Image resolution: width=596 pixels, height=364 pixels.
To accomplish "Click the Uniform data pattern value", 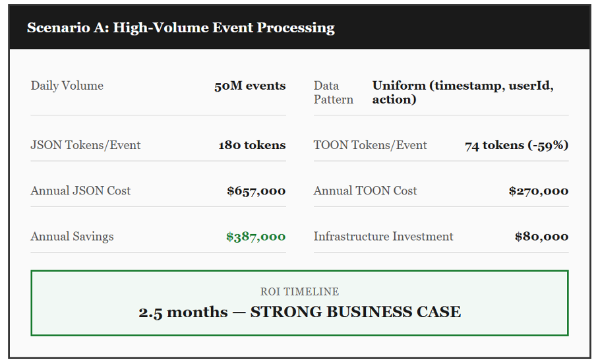I will coord(463,92).
